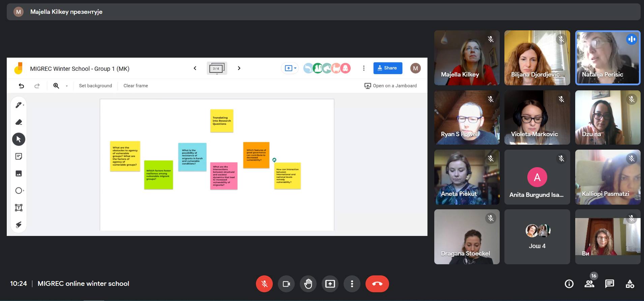Click Open on a Jamboard

click(390, 86)
